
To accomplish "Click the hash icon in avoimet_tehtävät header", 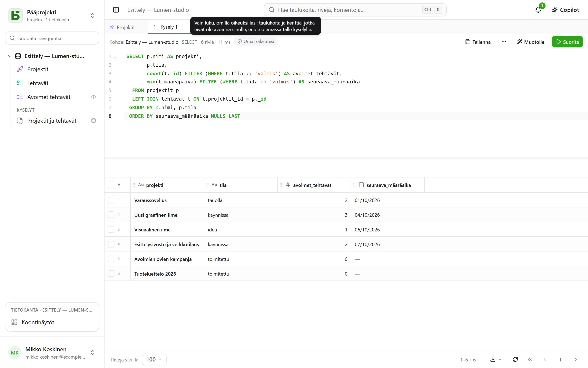I will coord(288,185).
